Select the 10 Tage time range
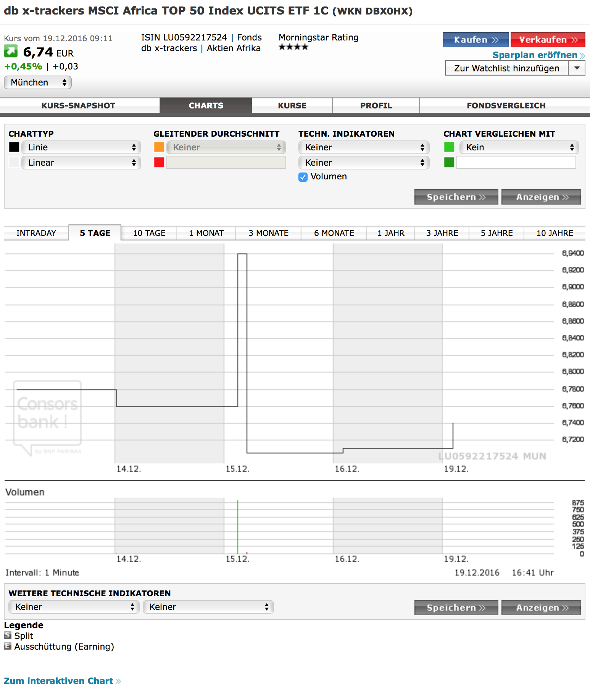Screen dimensions: 590x700 tap(149, 233)
